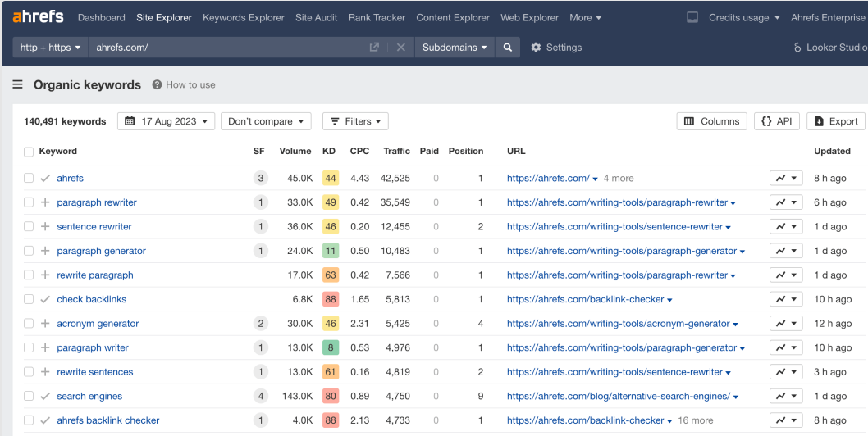868x436 pixels.
Task: Open the URL in a new tab icon
Action: coord(374,47)
